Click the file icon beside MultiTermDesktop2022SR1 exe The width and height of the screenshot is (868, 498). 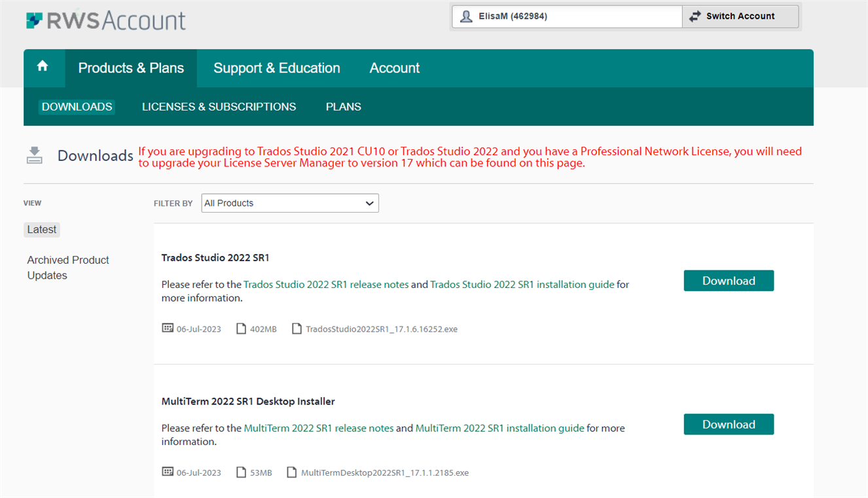pos(292,472)
